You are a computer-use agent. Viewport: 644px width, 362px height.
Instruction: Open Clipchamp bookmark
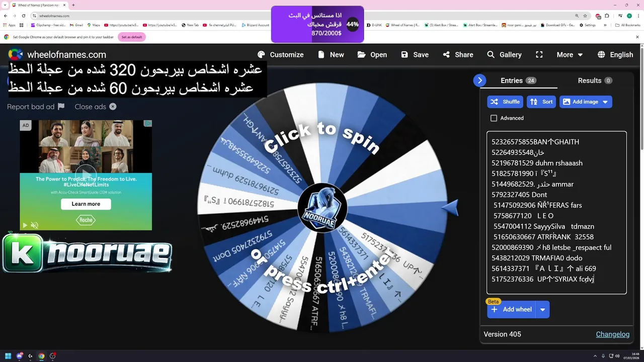[x=48, y=25]
